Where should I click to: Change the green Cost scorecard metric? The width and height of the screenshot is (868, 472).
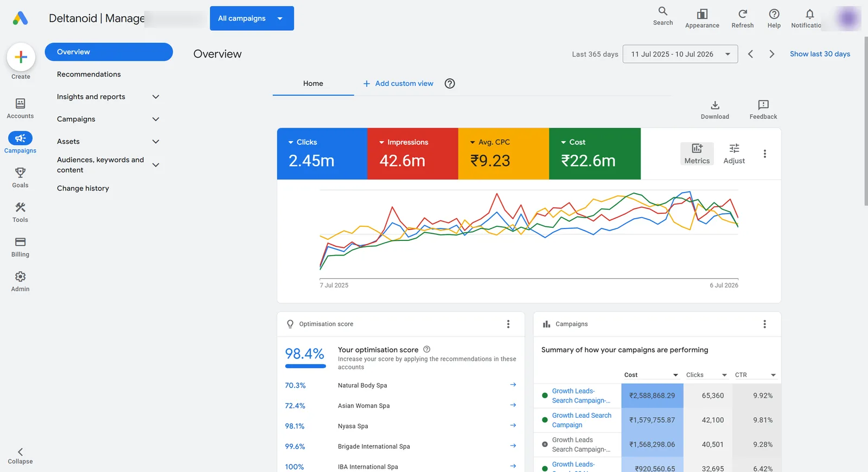coord(573,142)
